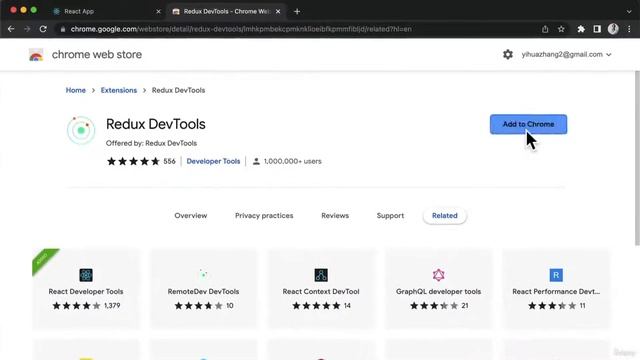
Task: Toggle the browser side panel icon
Action: [597, 29]
